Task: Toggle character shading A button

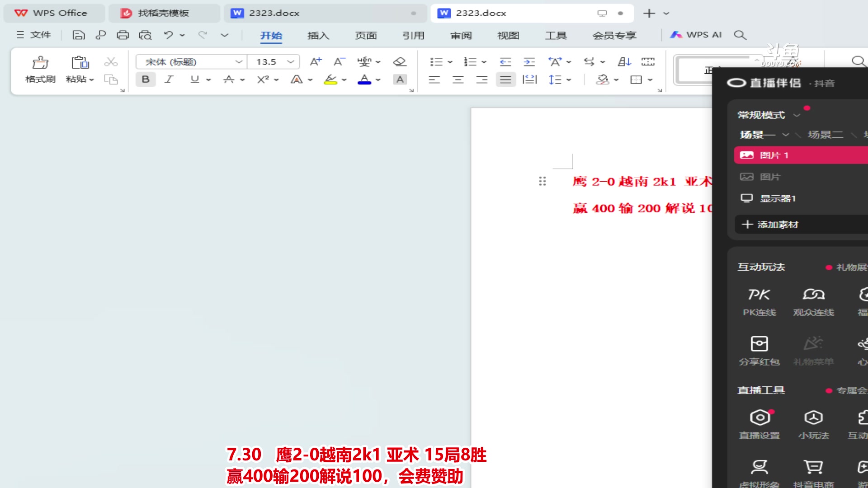Action: point(400,80)
